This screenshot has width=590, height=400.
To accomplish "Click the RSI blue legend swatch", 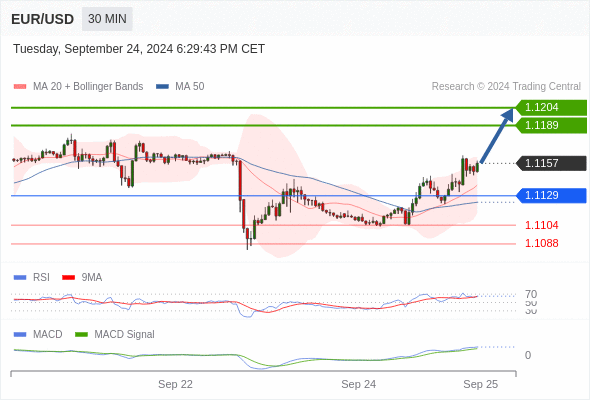I will click(20, 278).
